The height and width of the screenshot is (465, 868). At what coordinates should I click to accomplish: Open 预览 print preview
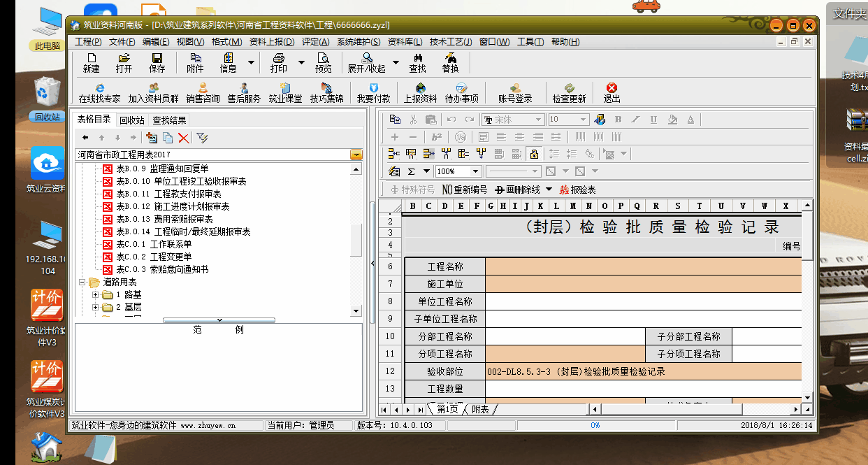323,62
